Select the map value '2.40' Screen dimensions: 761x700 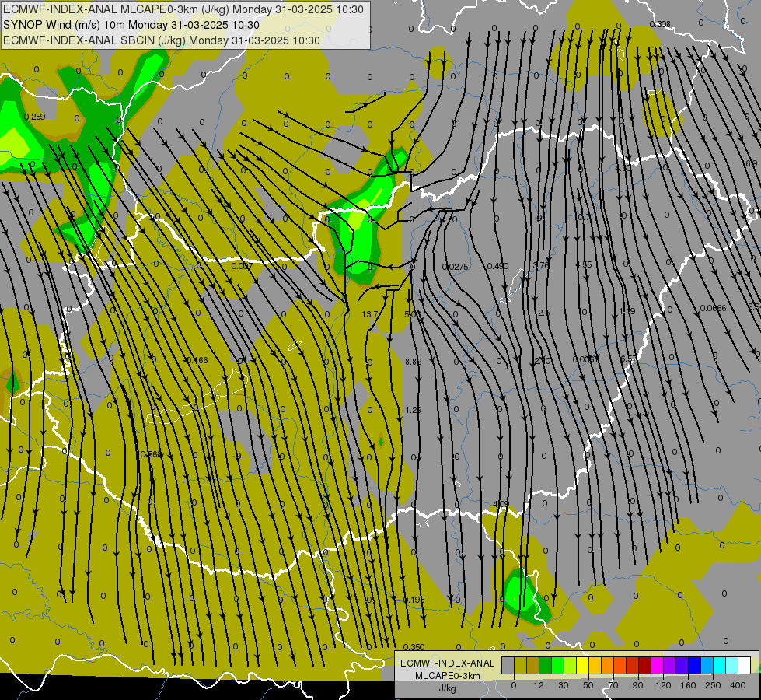(542, 360)
